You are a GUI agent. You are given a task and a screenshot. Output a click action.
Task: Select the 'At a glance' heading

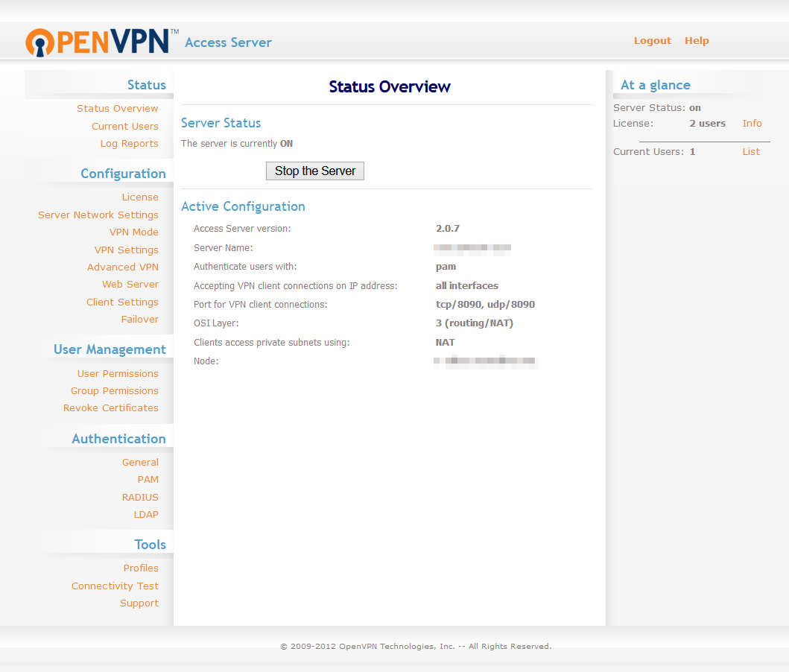(655, 85)
